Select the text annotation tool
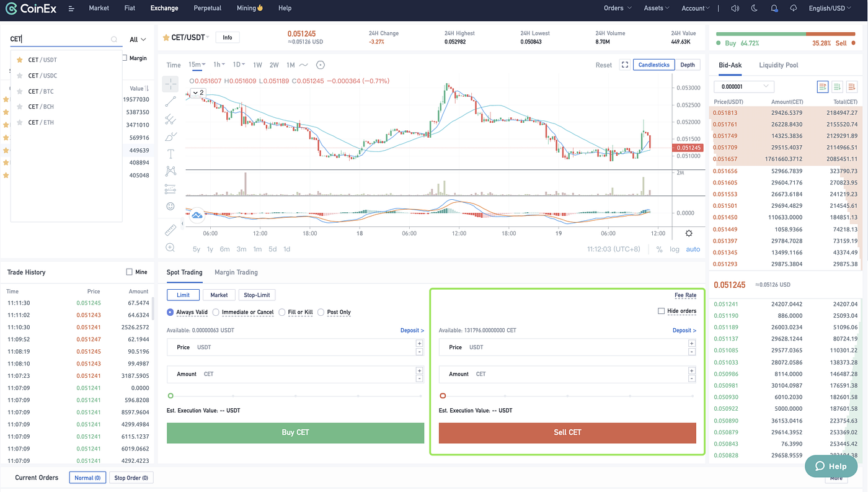 click(170, 154)
